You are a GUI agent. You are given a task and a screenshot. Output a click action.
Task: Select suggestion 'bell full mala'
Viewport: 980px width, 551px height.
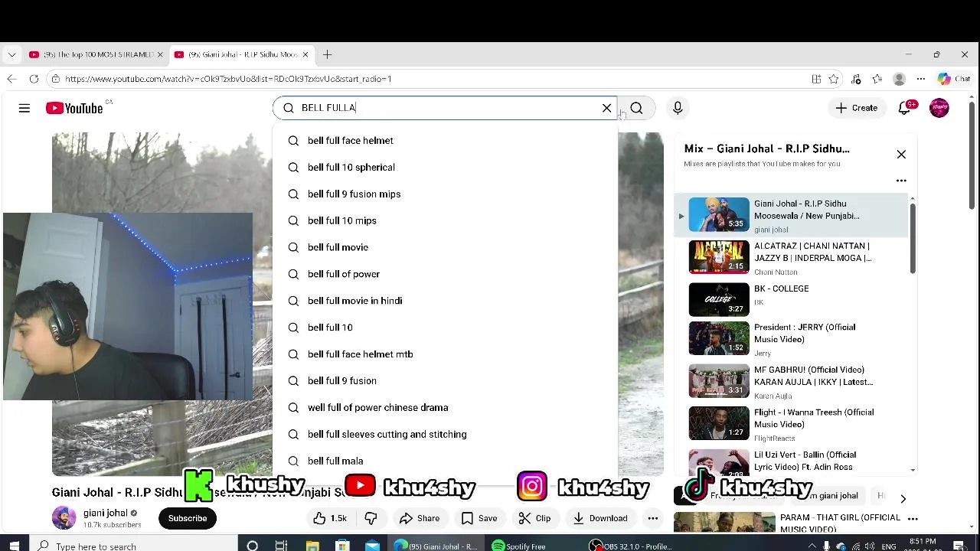pyautogui.click(x=445, y=461)
